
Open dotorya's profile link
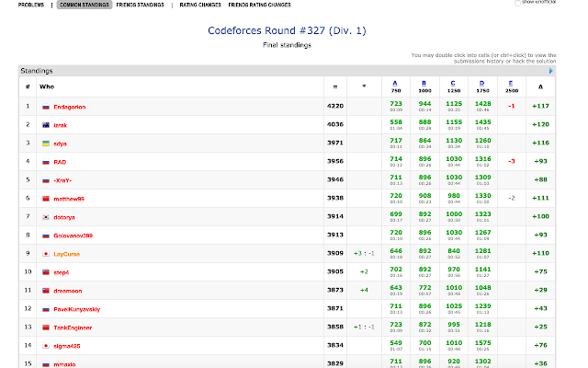[64, 217]
